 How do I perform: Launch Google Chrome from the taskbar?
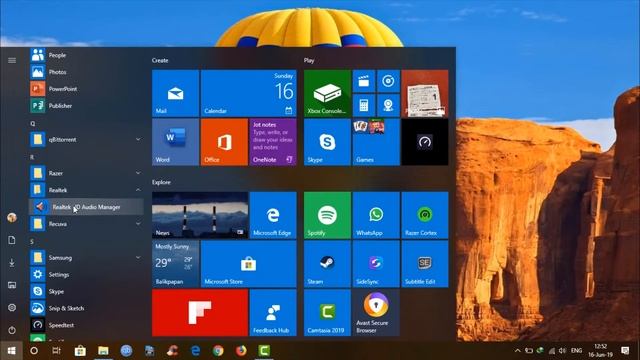pyautogui.click(x=218, y=351)
